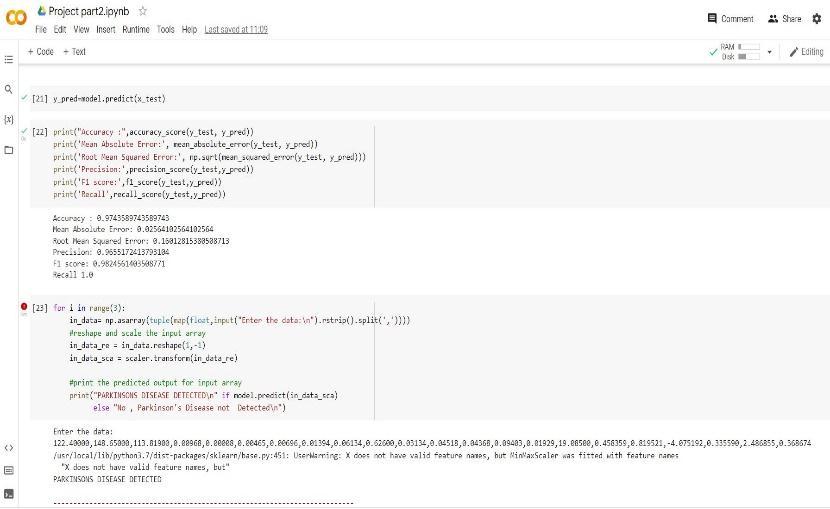The height and width of the screenshot is (509, 830).
Task: Open the Runtime menu
Action: pyautogui.click(x=136, y=30)
